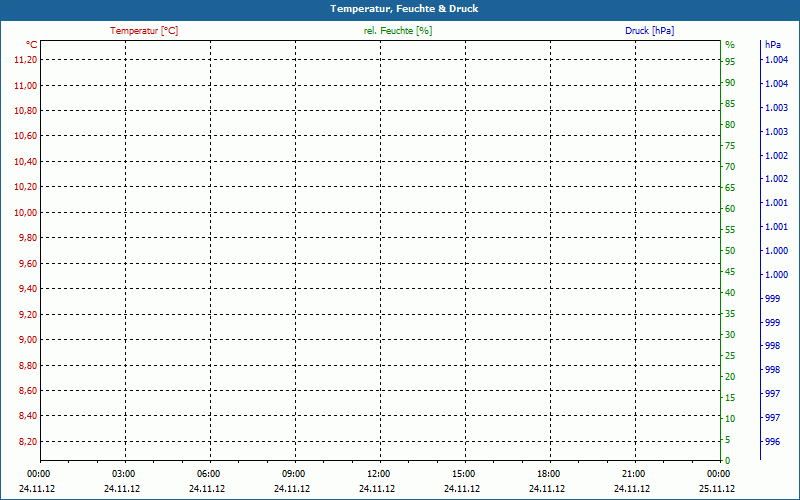Click the 12:00 time axis label
Screen dimensions: 800x500
379,474
